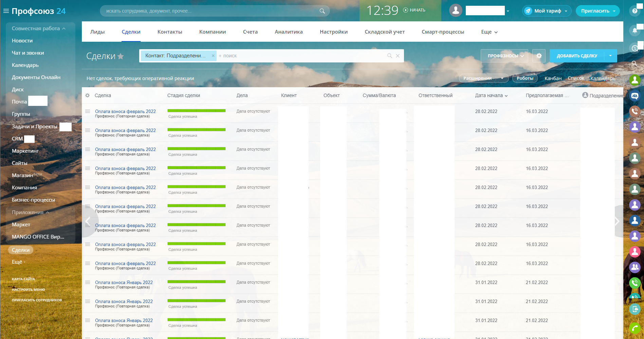644x339 pixels.
Task: Click the hamburger menu icon beside Профсоюз 24
Action: coord(6,11)
